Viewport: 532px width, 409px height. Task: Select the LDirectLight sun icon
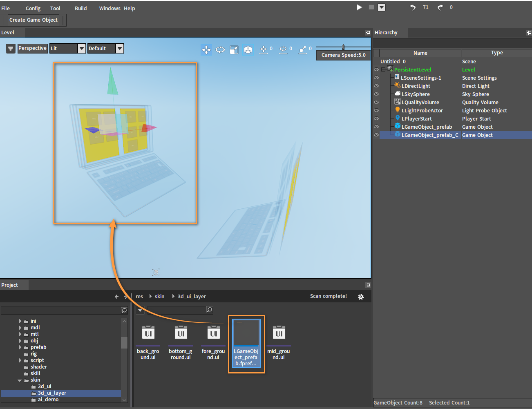(397, 85)
